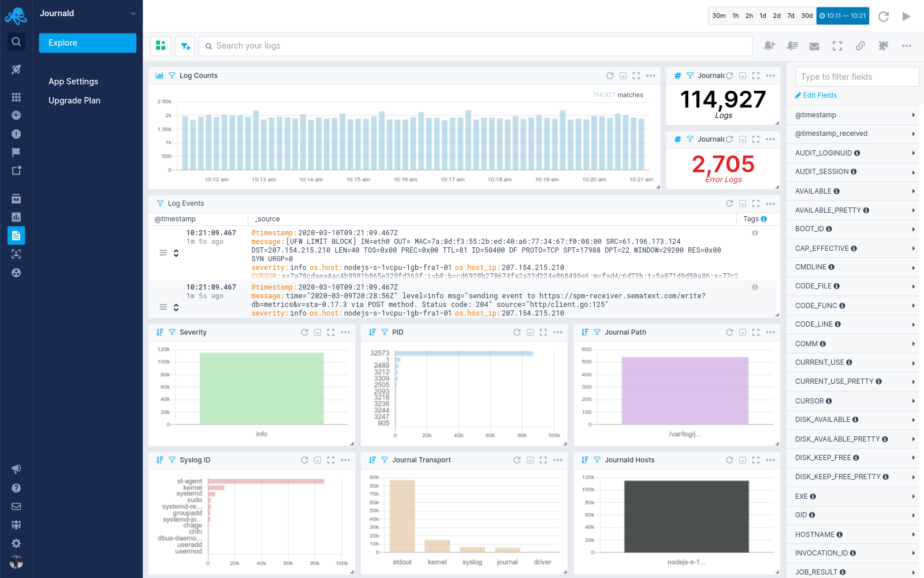This screenshot has height=578, width=924.
Task: Collapse the Log Counts panel
Action: tap(623, 75)
